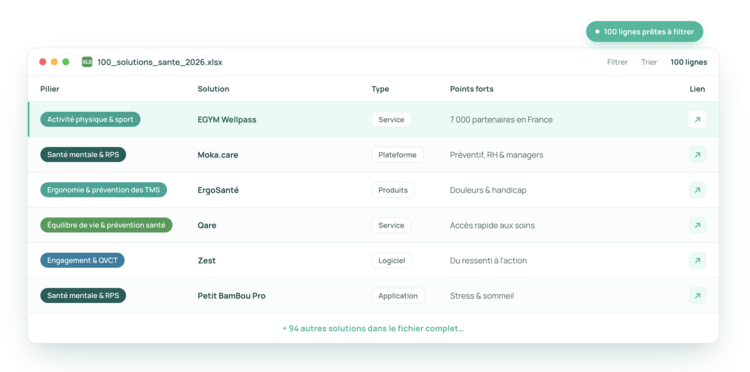Open the Moka.care link arrow icon
The width and height of the screenshot is (750, 372).
coord(697,155)
